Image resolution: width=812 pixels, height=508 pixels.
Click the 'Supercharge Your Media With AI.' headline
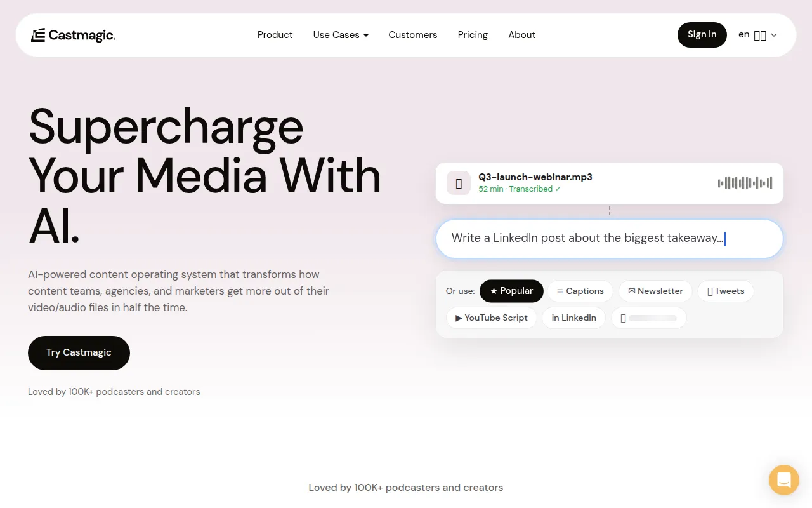point(204,176)
